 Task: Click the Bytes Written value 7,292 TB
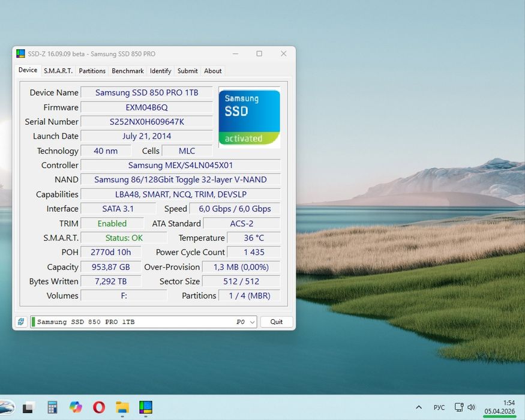(x=111, y=281)
